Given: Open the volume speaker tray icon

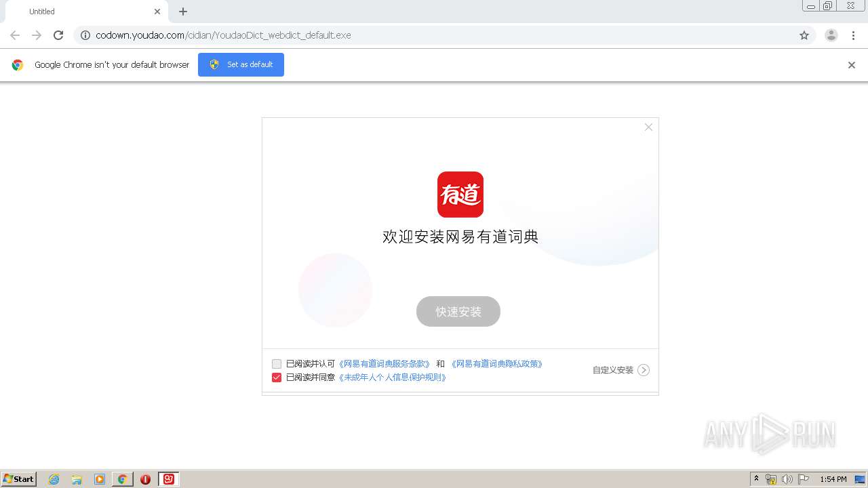Looking at the screenshot, I should click(787, 479).
